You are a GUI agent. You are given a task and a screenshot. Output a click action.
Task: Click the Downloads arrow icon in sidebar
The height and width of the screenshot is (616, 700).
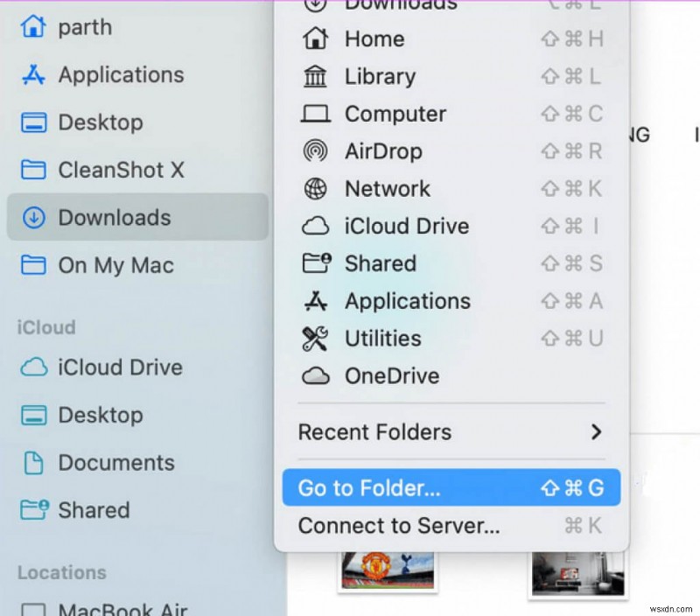point(33,217)
